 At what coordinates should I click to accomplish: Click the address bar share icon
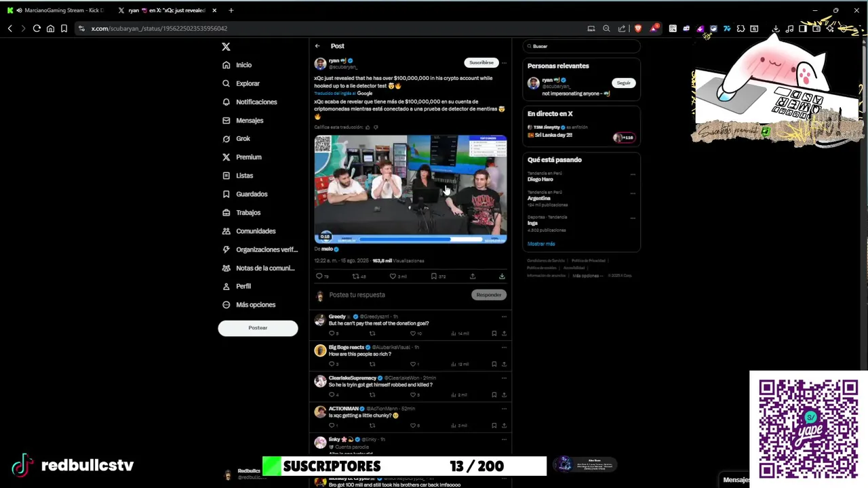[621, 28]
